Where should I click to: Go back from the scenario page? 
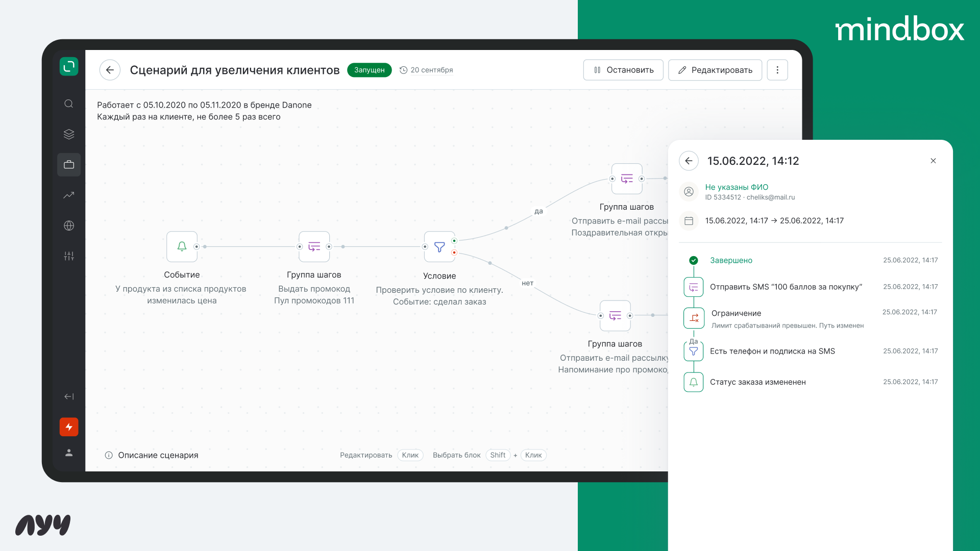(x=110, y=70)
